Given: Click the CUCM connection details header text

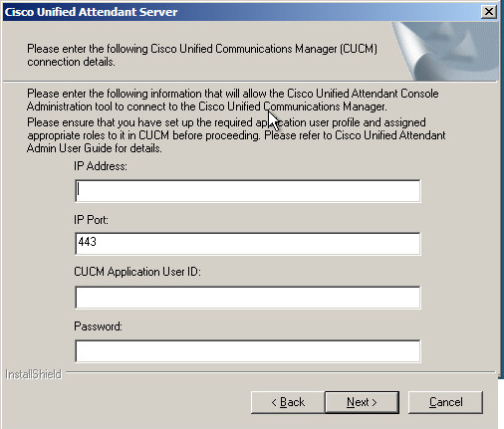Looking at the screenshot, I should point(202,55).
